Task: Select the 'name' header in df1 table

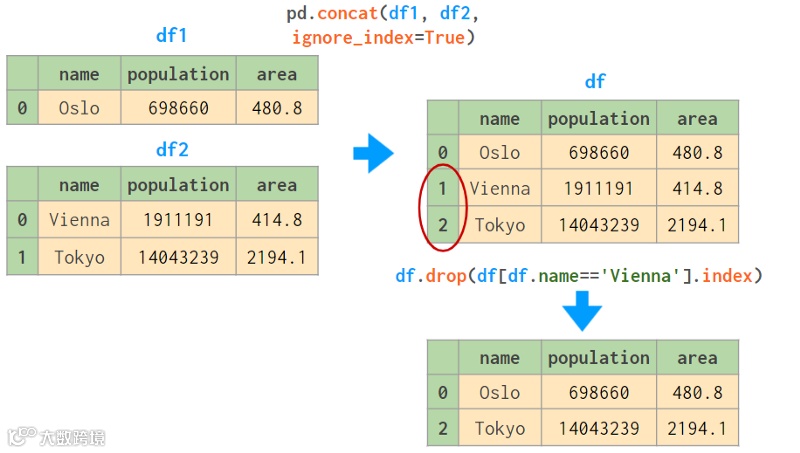Action: pos(79,74)
